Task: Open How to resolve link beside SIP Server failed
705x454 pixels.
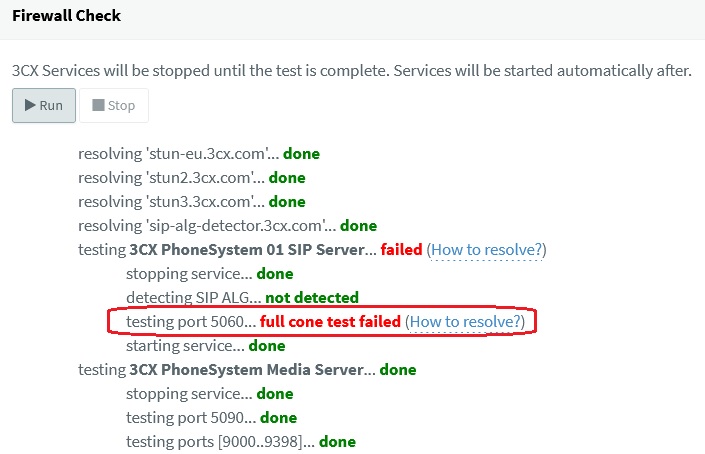Action: pos(486,249)
